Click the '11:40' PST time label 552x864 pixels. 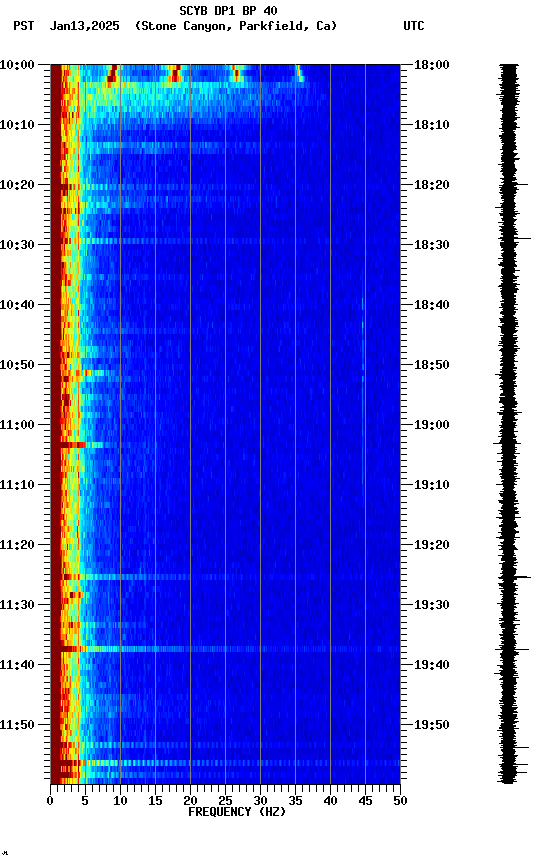point(17,665)
